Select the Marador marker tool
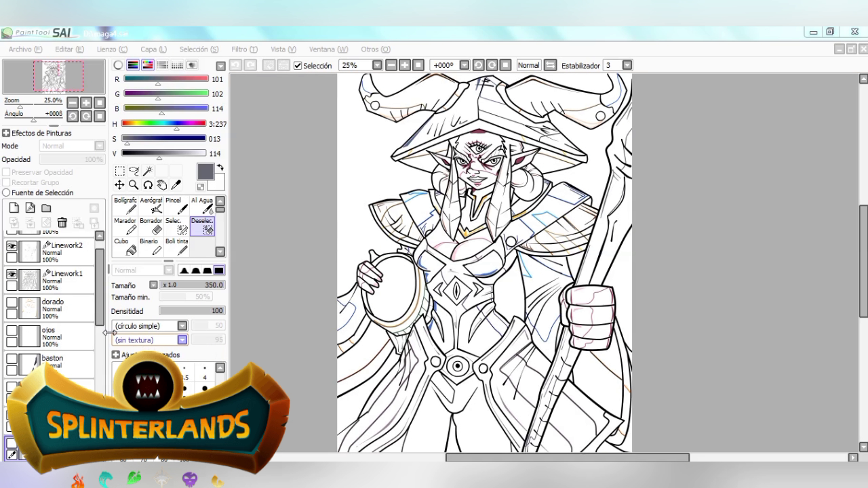This screenshot has height=488, width=868. pyautogui.click(x=125, y=226)
